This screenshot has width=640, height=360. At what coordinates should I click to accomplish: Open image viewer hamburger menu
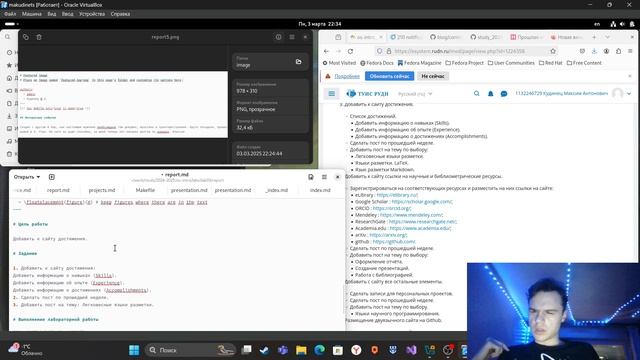point(292,37)
